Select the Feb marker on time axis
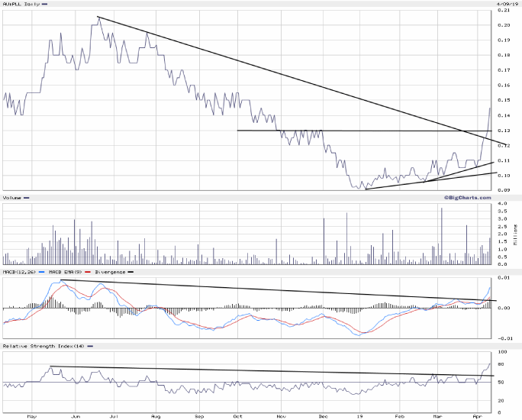 (x=399, y=416)
